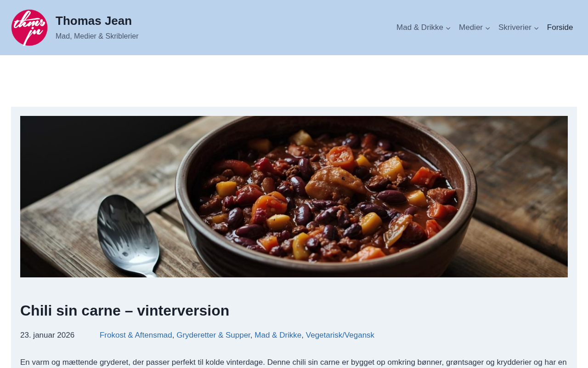The height and width of the screenshot is (368, 588).
Task: Click the Thomas Jean site title
Action: tap(94, 21)
